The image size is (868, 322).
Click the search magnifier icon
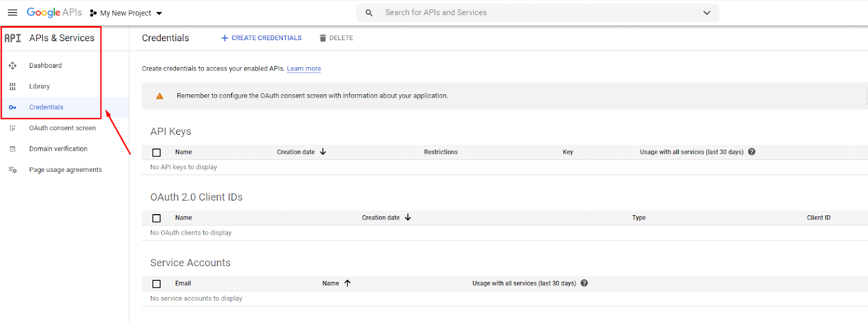[x=369, y=13]
